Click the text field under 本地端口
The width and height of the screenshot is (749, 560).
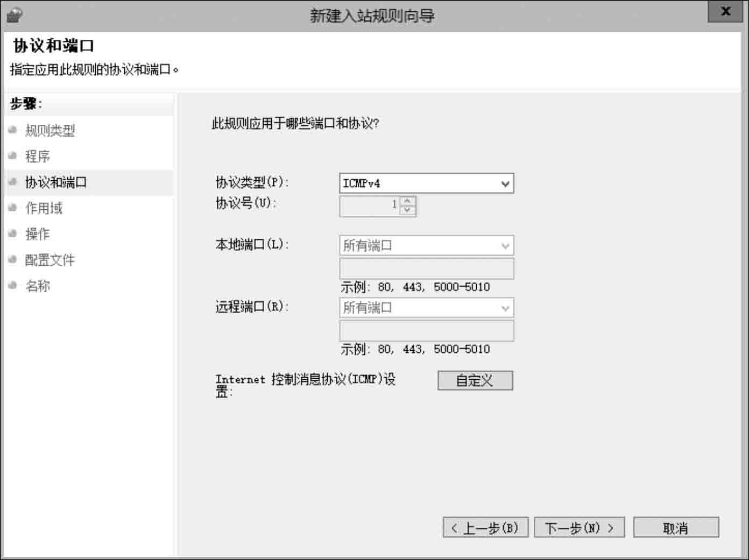point(426,268)
